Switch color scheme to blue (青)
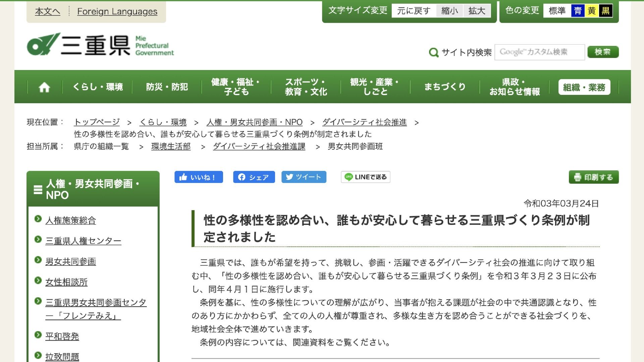644x362 pixels. click(x=578, y=11)
